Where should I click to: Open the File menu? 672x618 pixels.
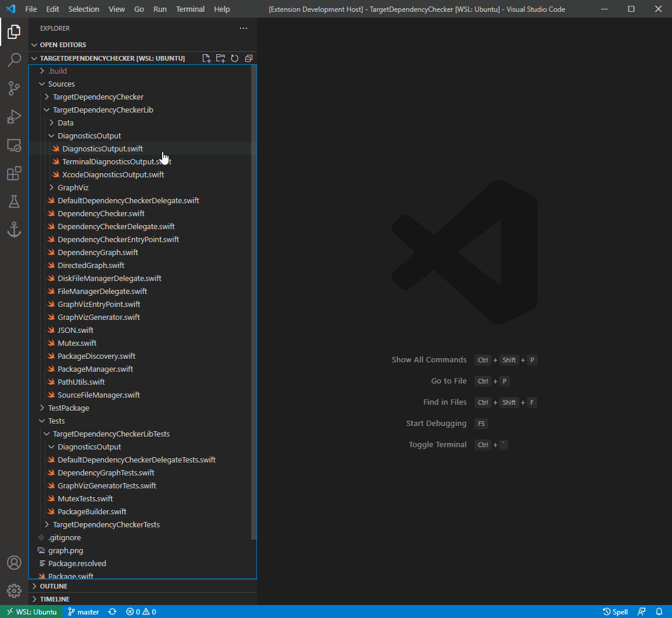[x=31, y=9]
